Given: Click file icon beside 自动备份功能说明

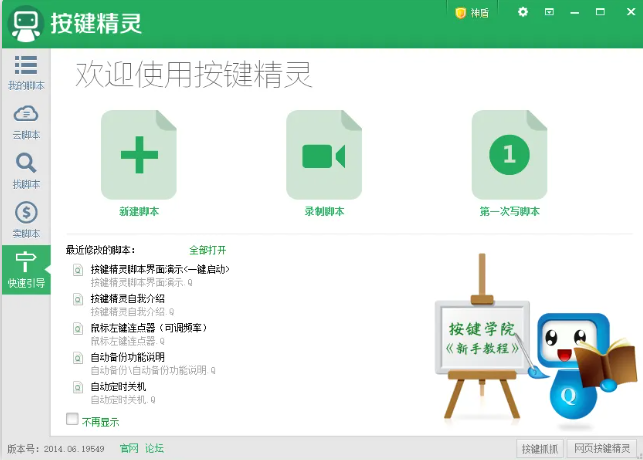Looking at the screenshot, I should click(x=78, y=358).
